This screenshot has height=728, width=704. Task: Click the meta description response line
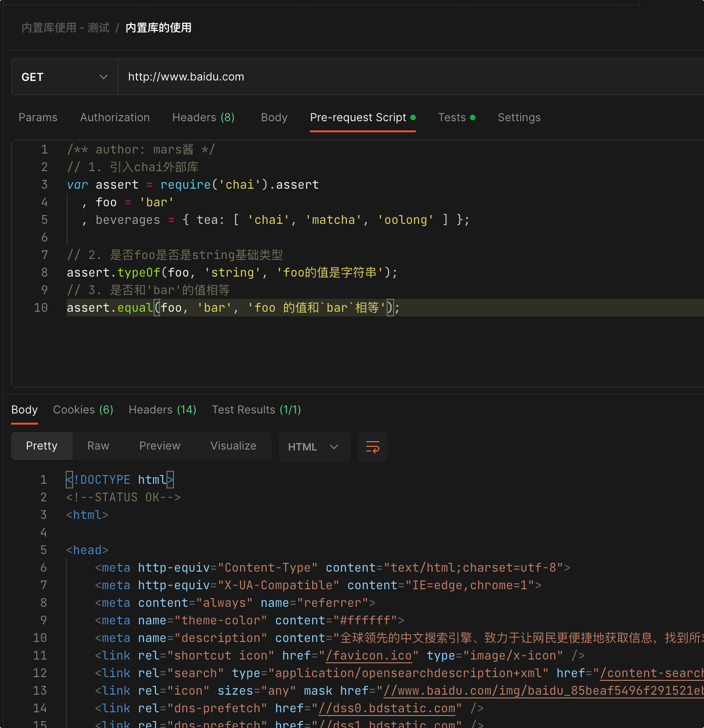point(399,638)
